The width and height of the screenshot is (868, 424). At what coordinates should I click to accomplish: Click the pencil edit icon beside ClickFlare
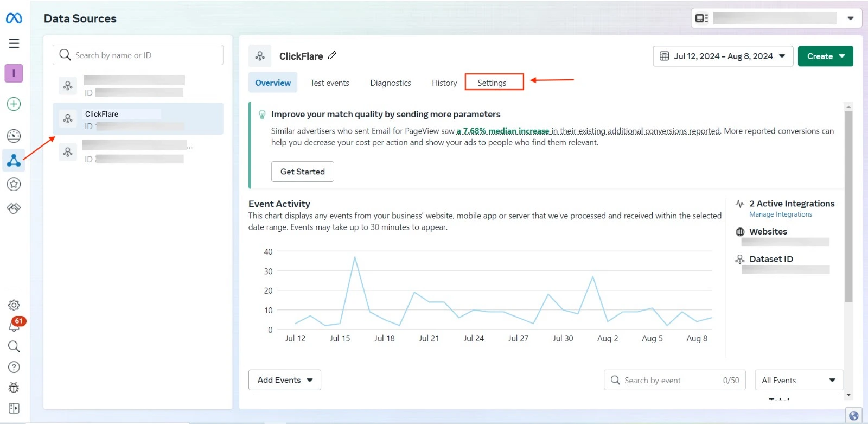333,55
